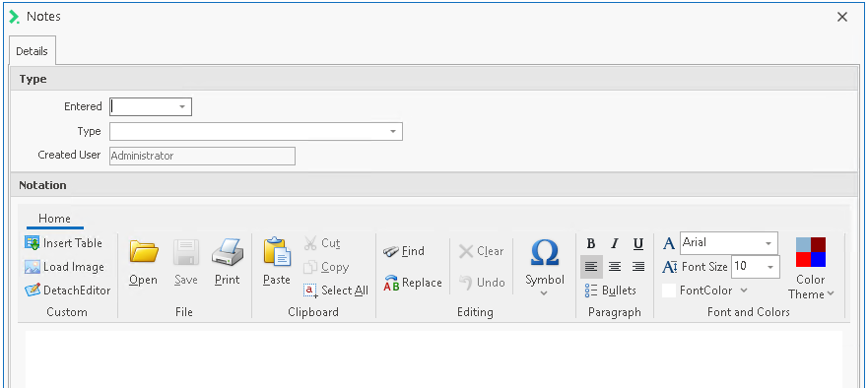Toggle underline formatting
Image resolution: width=868 pixels, height=388 pixels.
pyautogui.click(x=638, y=243)
